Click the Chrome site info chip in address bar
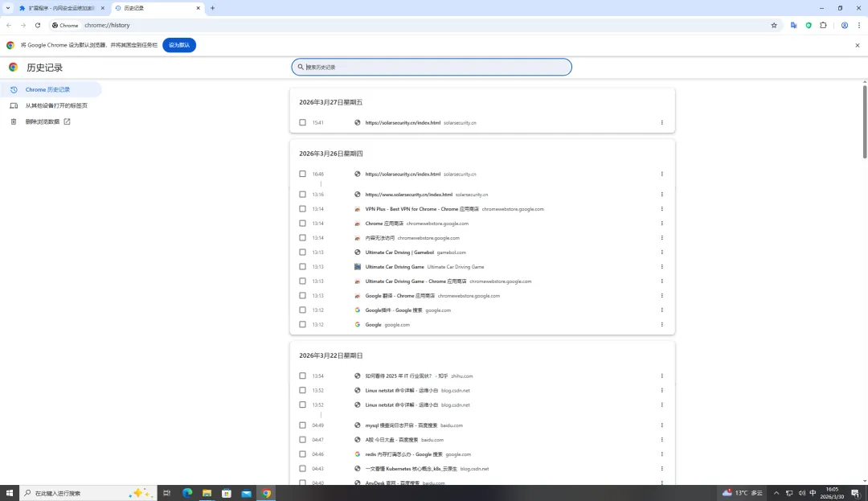 click(65, 25)
